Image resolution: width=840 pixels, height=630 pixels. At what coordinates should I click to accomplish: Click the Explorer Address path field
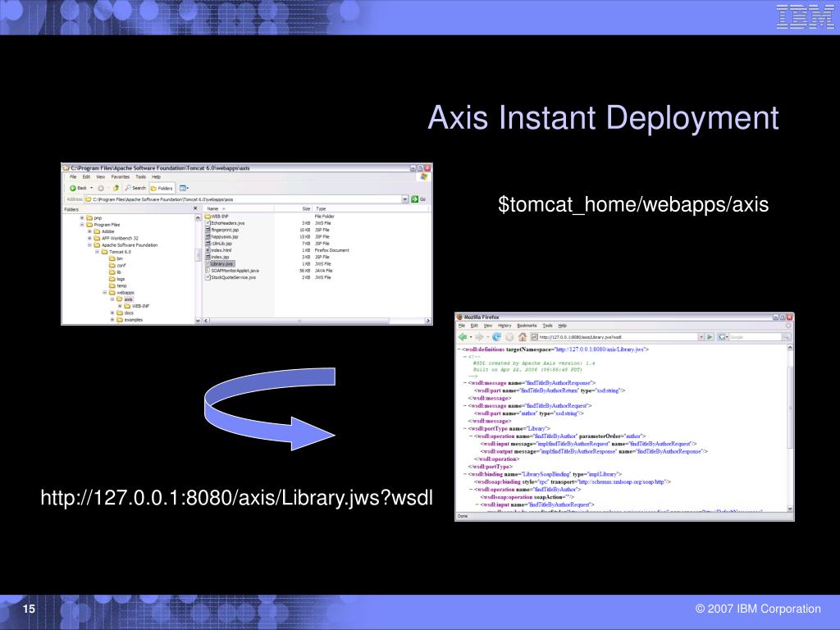click(243, 199)
